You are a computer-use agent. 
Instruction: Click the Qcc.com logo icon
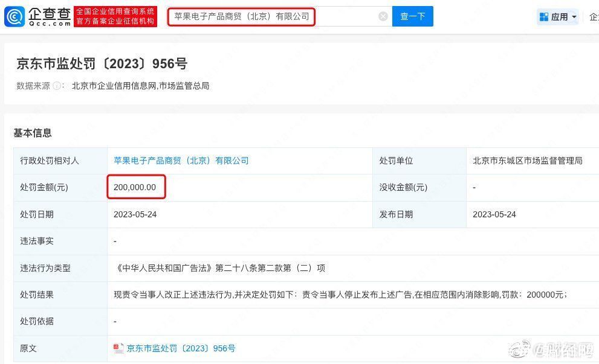point(15,16)
